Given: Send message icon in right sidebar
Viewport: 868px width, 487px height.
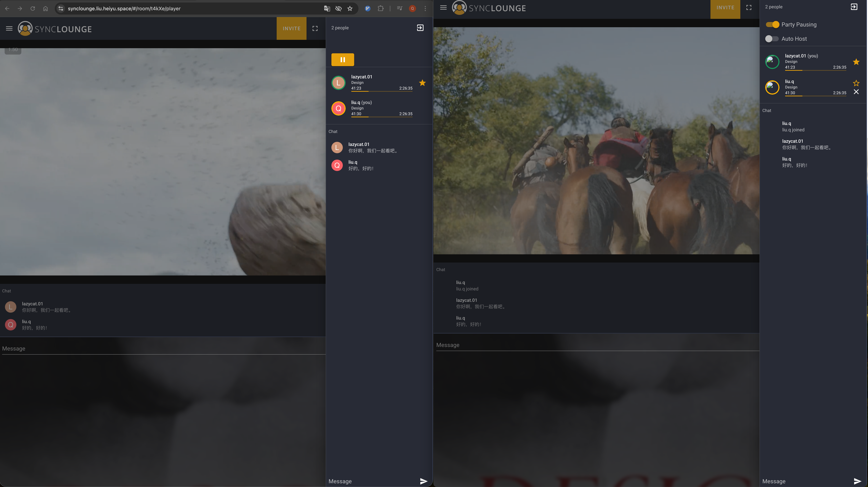Looking at the screenshot, I should [857, 481].
